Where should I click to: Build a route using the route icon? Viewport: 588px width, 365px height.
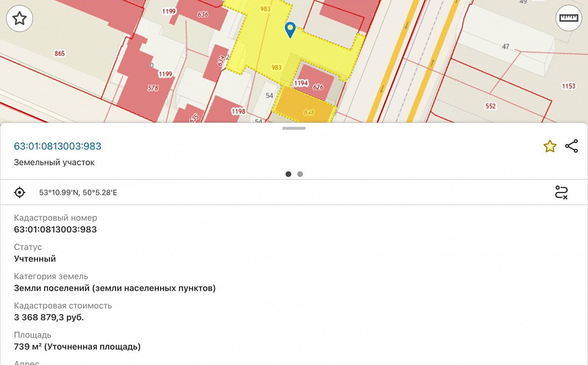561,193
